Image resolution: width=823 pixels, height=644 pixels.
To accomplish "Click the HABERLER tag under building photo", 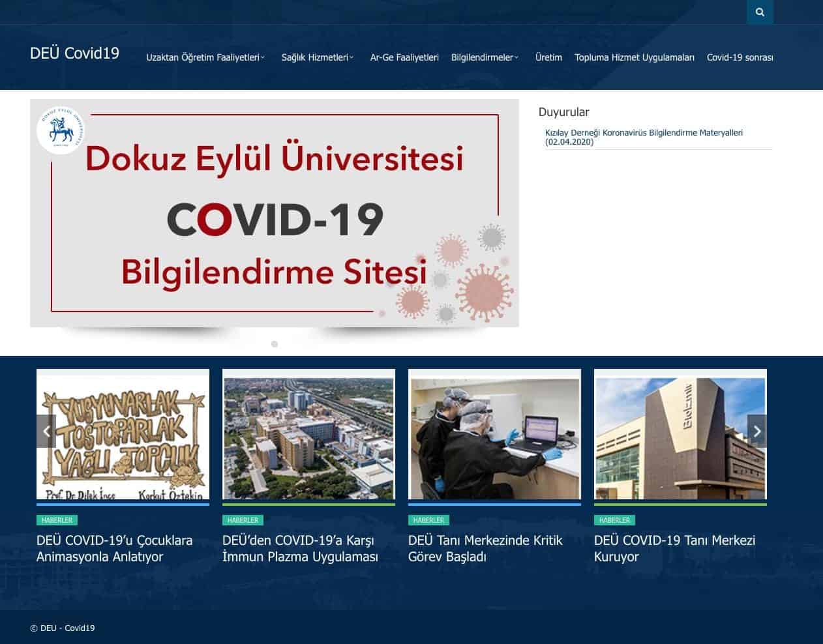I will pos(614,520).
